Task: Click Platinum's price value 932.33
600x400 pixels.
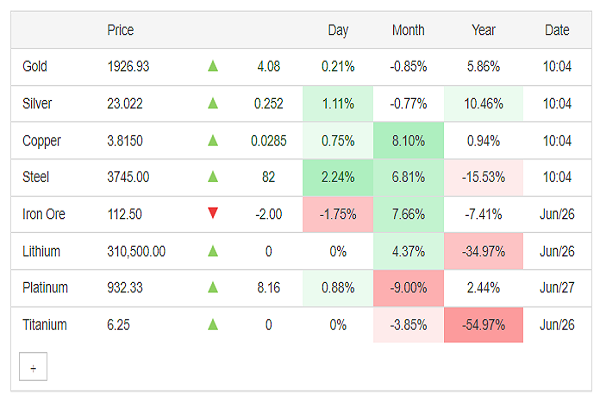Action: [127, 288]
